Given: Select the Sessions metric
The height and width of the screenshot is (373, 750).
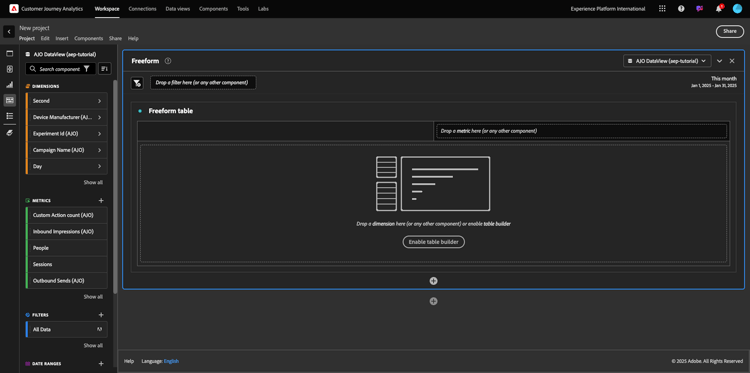Looking at the screenshot, I should pos(66,264).
